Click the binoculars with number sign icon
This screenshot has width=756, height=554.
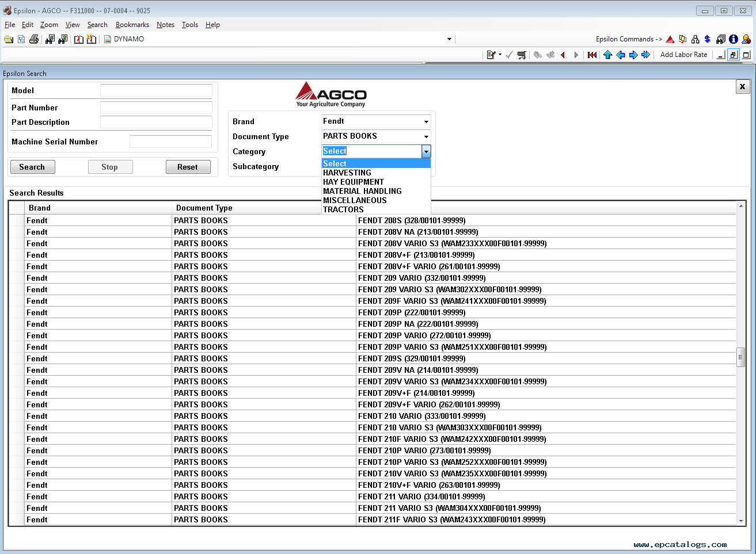coord(50,39)
